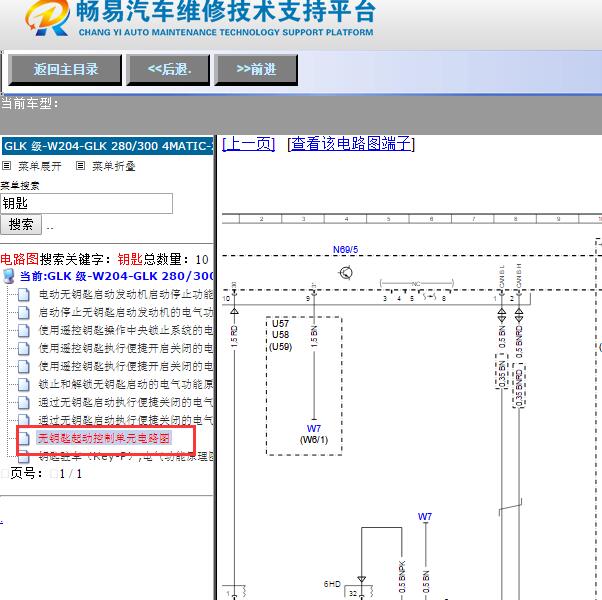
Task: Open the 查看该电路图端子 link
Action: point(351,144)
